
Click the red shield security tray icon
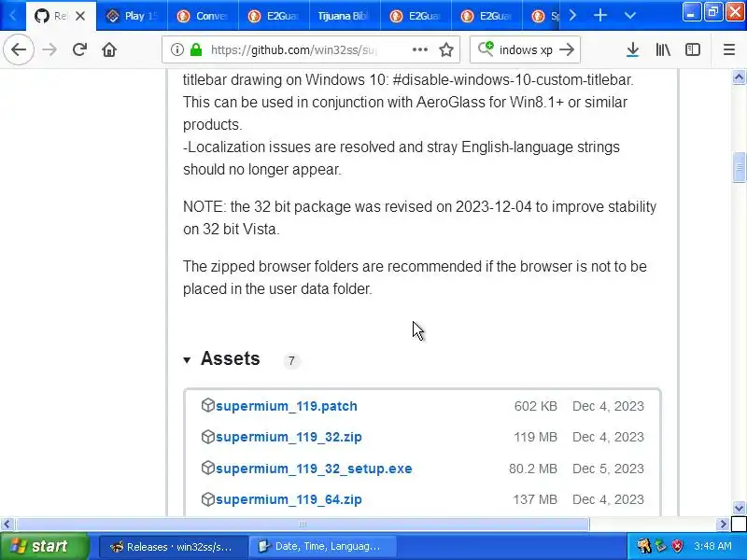677,546
